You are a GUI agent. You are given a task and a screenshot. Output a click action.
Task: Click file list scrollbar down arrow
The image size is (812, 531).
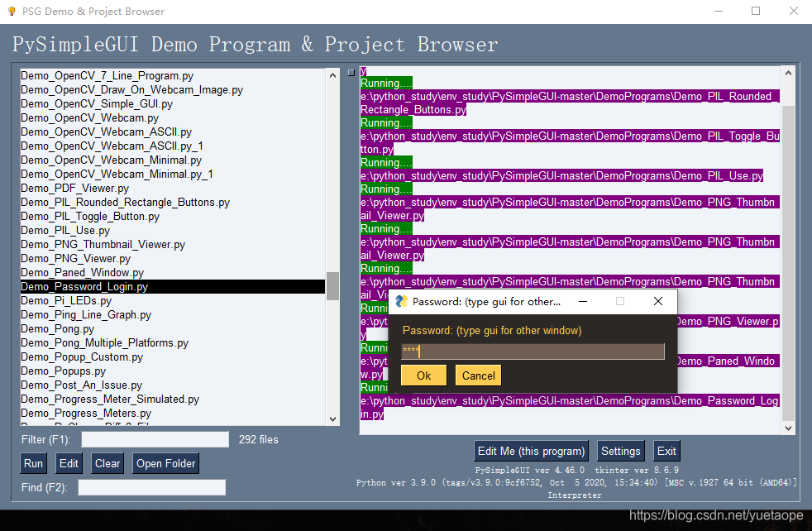pos(332,419)
